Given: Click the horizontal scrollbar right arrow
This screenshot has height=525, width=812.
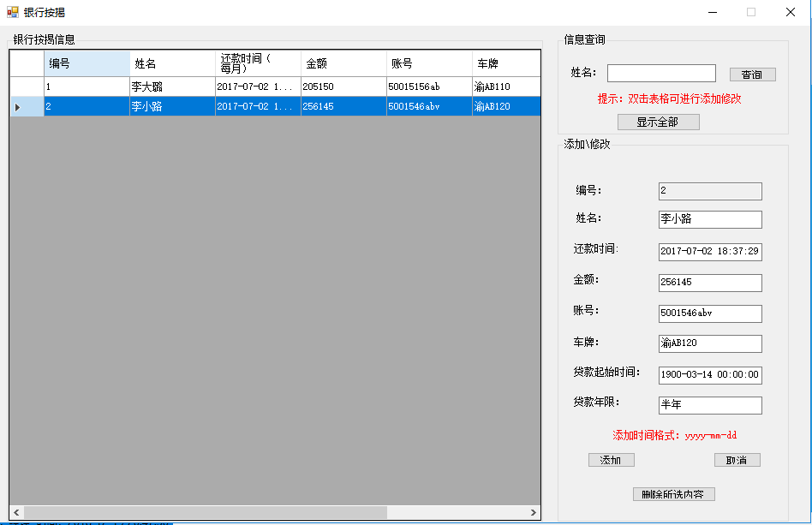Looking at the screenshot, I should 534,512.
